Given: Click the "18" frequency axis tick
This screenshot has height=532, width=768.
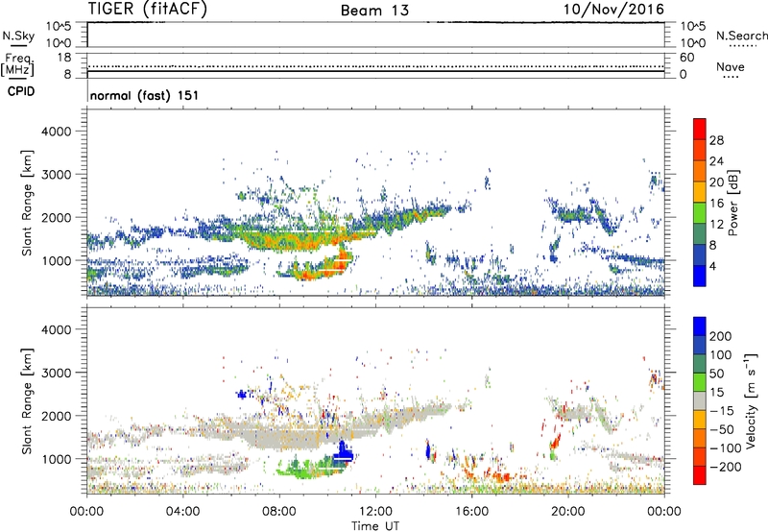Looking at the screenshot, I should (x=64, y=58).
